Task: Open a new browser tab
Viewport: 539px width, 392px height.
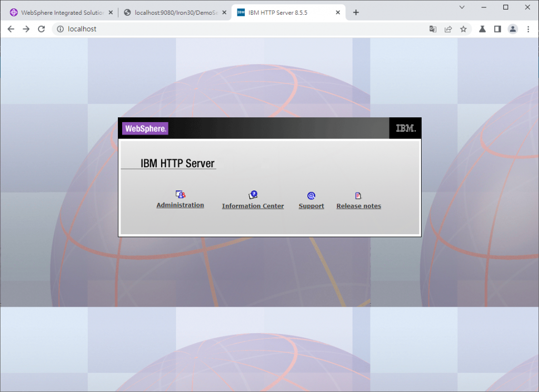Action: tap(356, 13)
